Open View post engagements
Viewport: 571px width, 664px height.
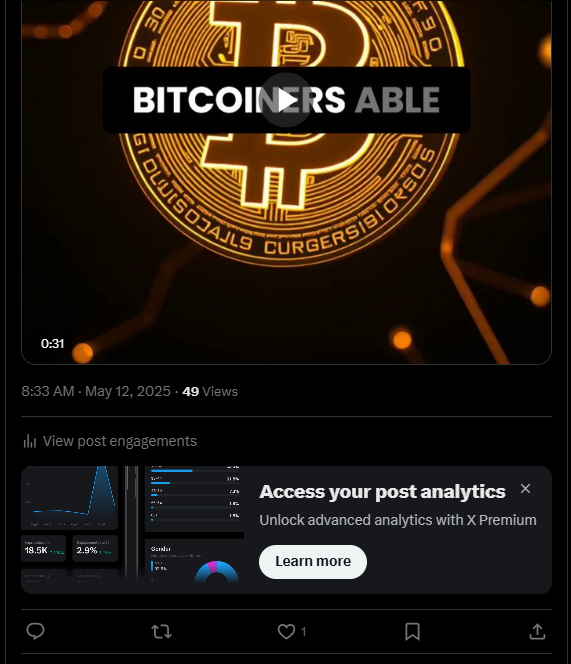[x=120, y=441]
